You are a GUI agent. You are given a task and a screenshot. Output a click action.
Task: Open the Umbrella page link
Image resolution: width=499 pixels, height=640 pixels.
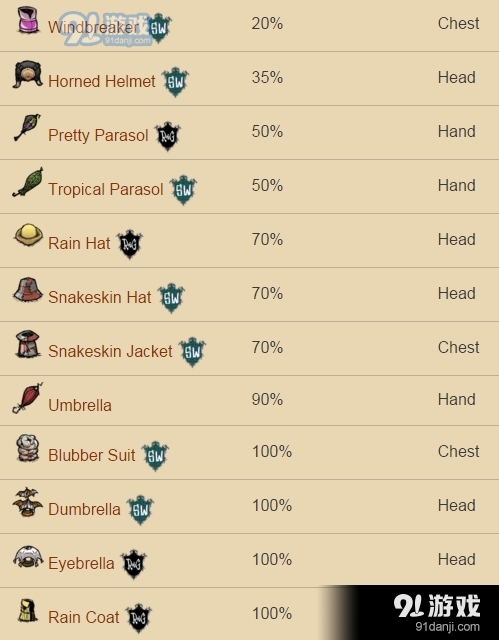coord(80,405)
